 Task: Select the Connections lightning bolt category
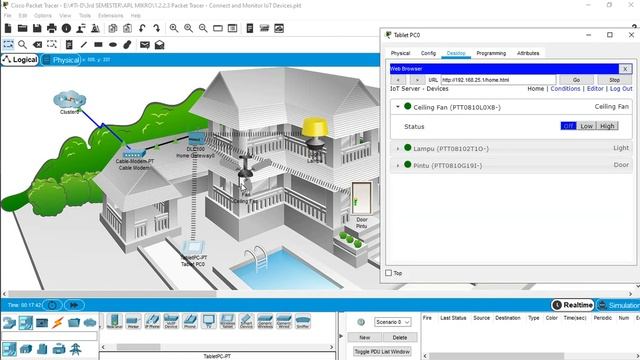58,322
